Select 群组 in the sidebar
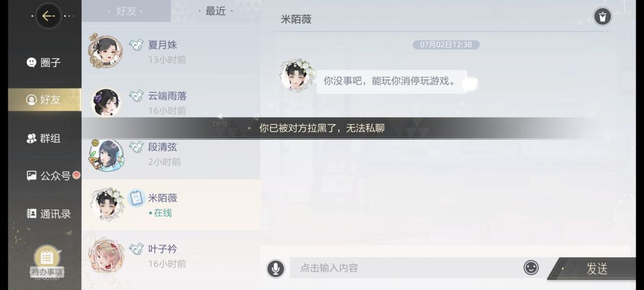This screenshot has width=644, height=290. click(x=44, y=138)
